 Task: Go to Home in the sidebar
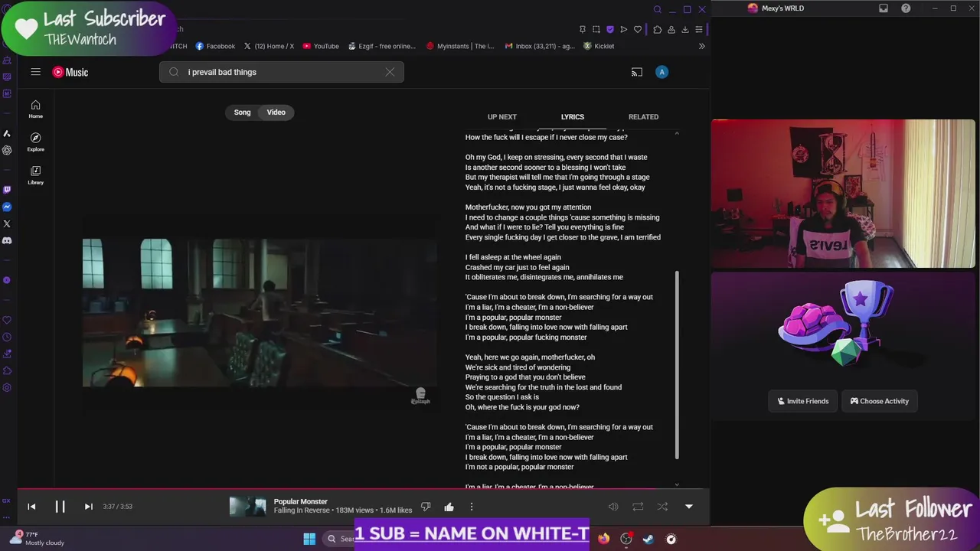click(35, 109)
